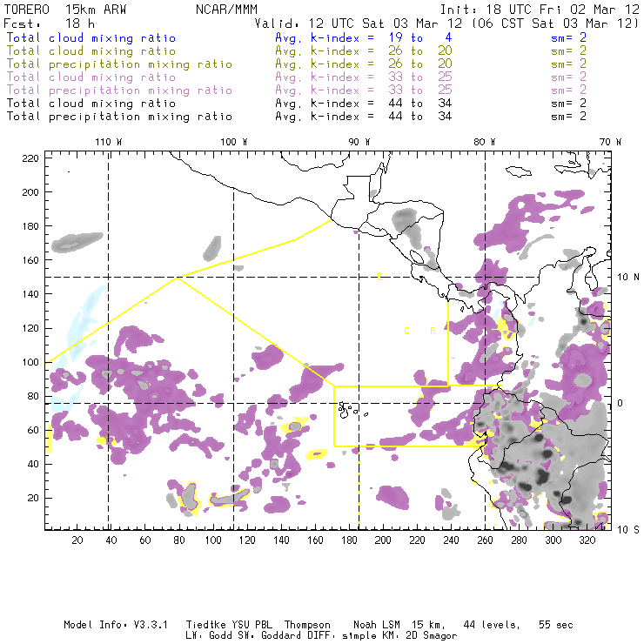Viewport: 644px width, 644px height.
Task: Click the yellow "E" marker on the map
Action: tap(380, 277)
